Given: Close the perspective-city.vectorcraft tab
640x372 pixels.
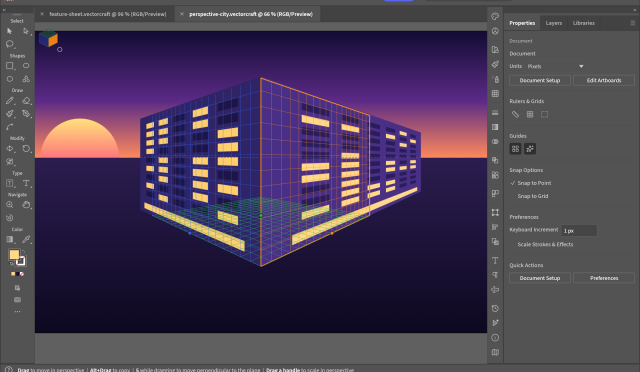Looking at the screenshot, I should coord(182,14).
